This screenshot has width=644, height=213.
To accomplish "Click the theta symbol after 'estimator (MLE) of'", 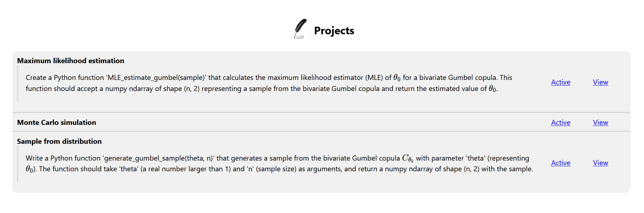I will click(x=397, y=78).
